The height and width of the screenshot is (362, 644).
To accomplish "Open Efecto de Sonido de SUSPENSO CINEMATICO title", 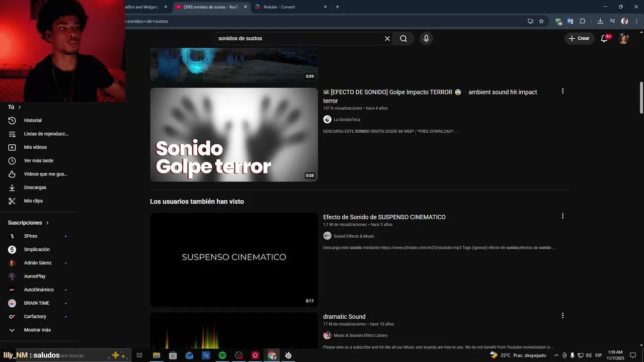I will tap(384, 217).
